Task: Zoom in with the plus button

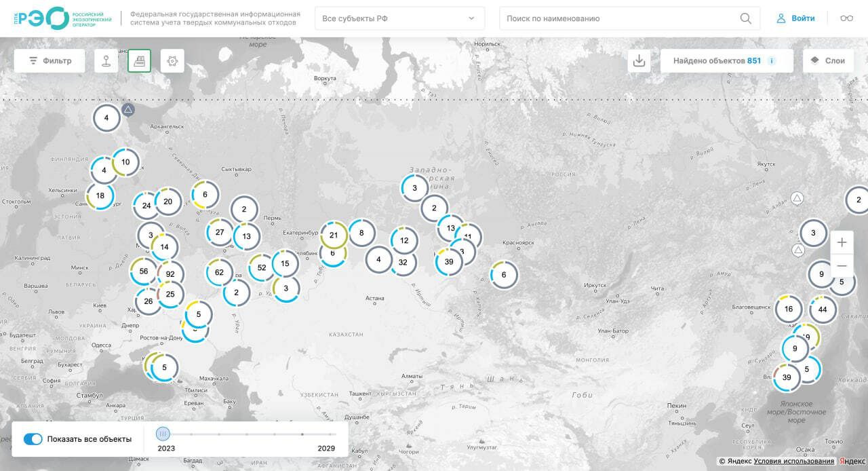Action: [842, 242]
